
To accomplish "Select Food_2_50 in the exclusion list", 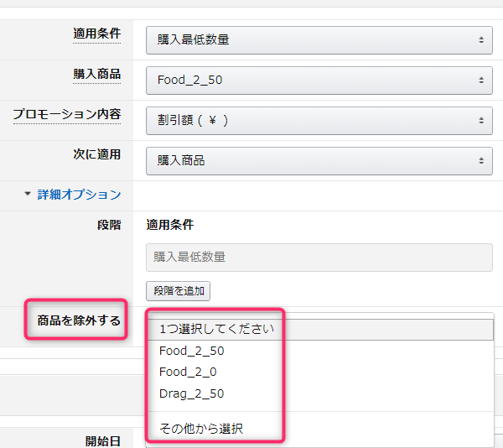I will click(191, 351).
